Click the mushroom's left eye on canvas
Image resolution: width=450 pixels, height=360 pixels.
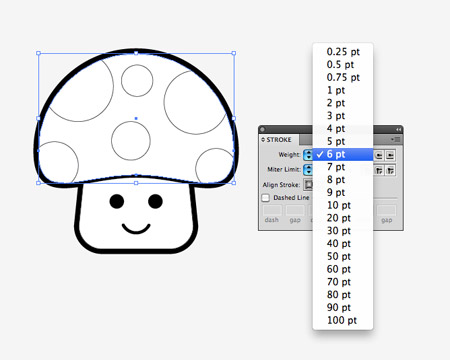tap(117, 201)
